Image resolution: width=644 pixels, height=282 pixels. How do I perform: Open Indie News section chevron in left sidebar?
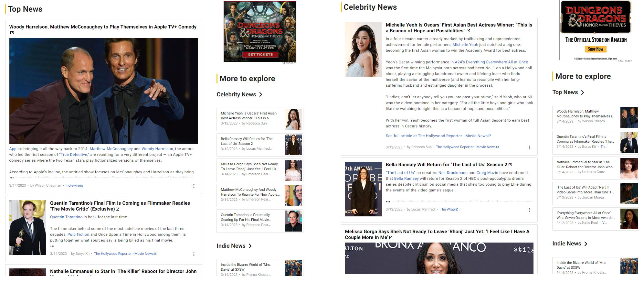coord(250,246)
